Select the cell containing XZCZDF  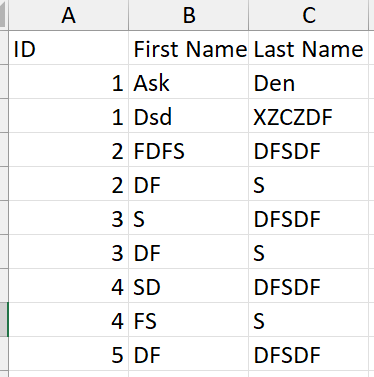(x=309, y=116)
